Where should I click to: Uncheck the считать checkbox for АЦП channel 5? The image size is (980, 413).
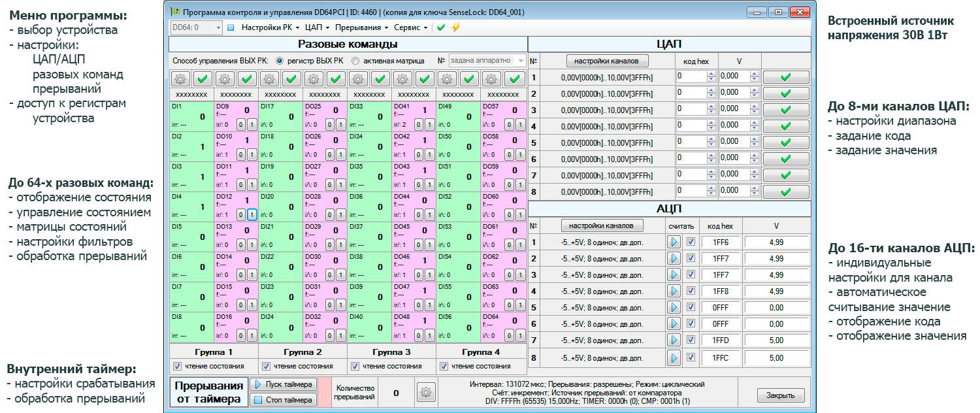(x=692, y=307)
